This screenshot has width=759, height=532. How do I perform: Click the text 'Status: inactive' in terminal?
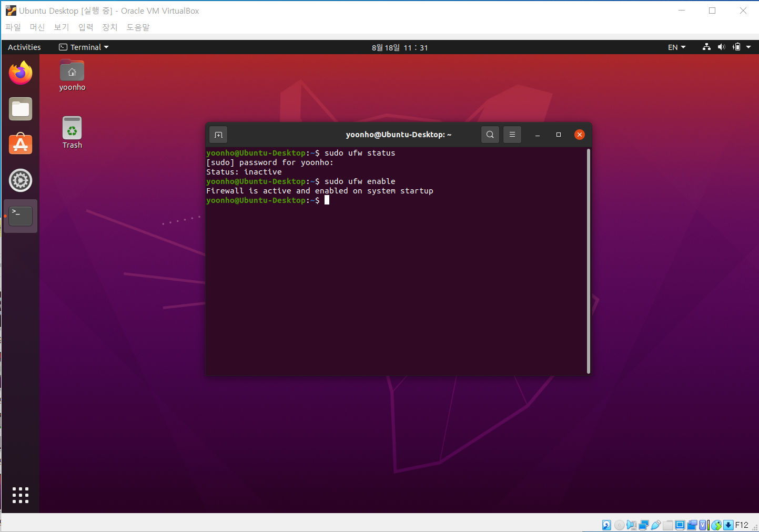[244, 172]
